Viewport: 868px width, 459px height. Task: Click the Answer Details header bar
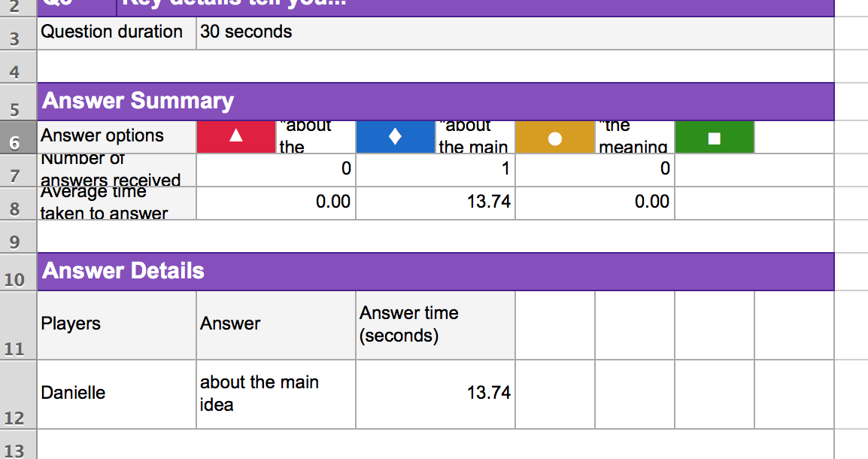pyautogui.click(x=436, y=272)
